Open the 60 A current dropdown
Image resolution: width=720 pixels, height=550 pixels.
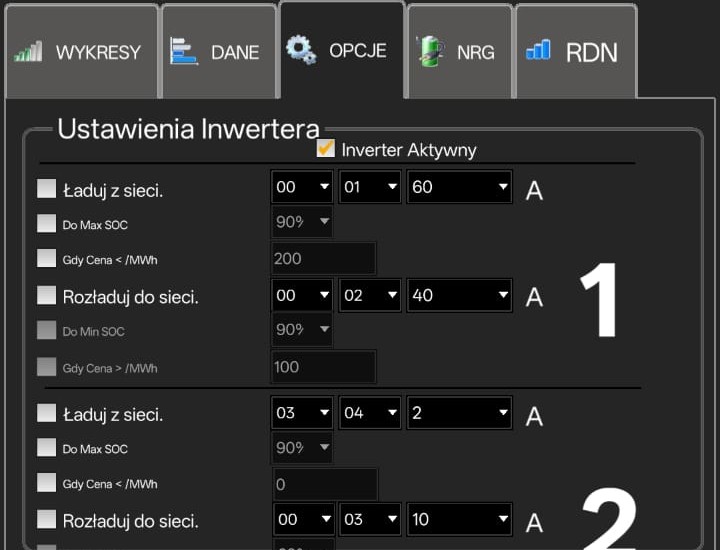click(x=459, y=186)
